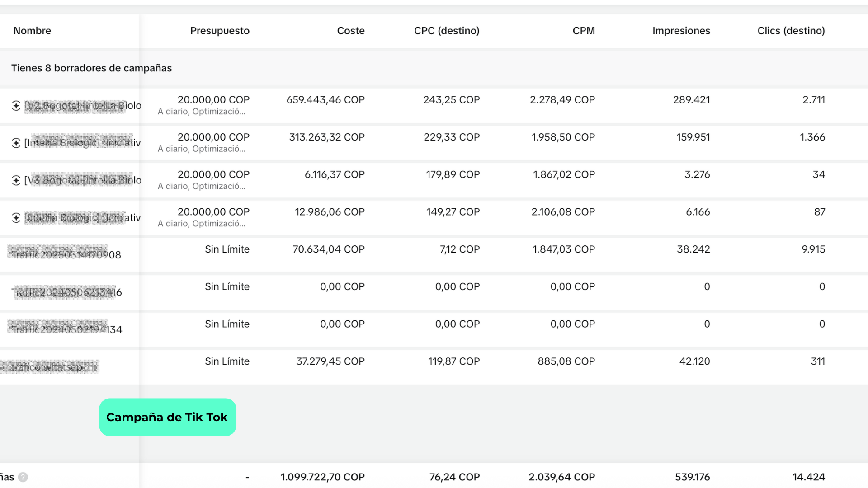Click the icon beside the 659.443,46 COP campaign

(16, 106)
